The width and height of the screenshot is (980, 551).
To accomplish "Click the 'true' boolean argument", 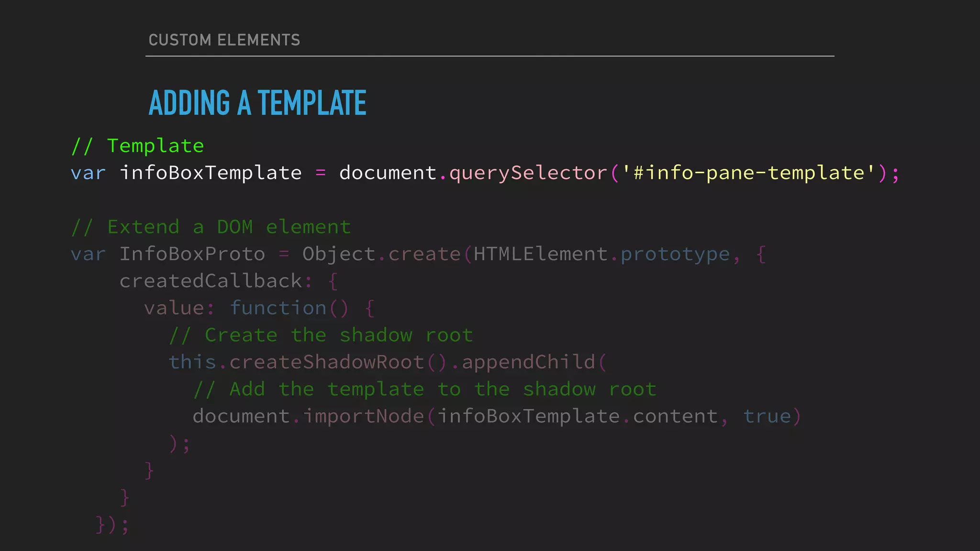I will (x=767, y=417).
